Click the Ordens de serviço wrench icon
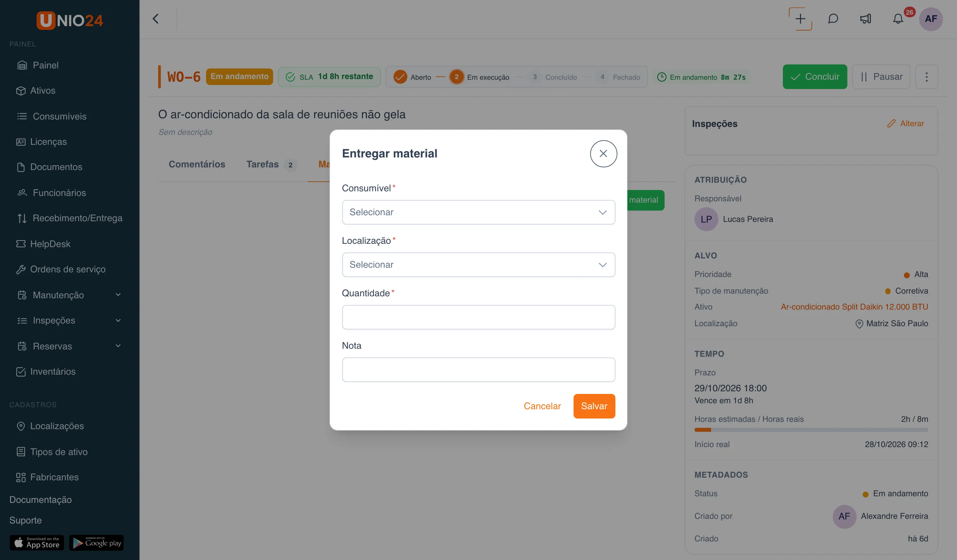The image size is (957, 560). point(21,269)
